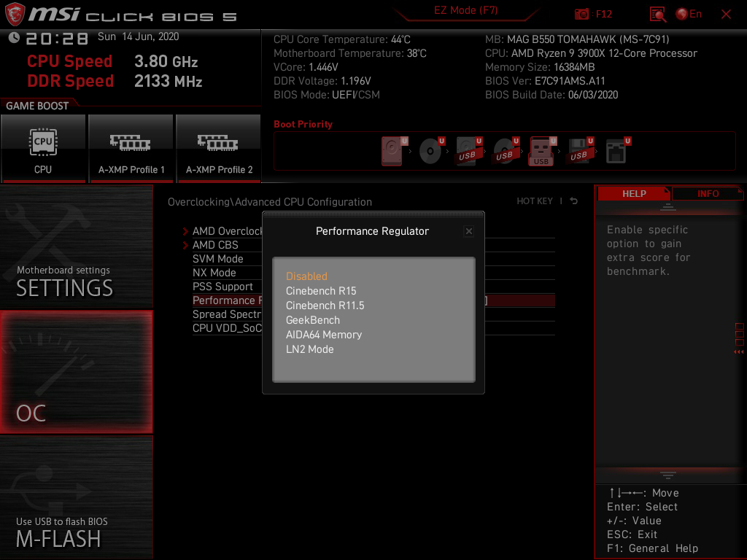This screenshot has width=747, height=560.
Task: Toggle the CPU Game Boost button
Action: 43,148
